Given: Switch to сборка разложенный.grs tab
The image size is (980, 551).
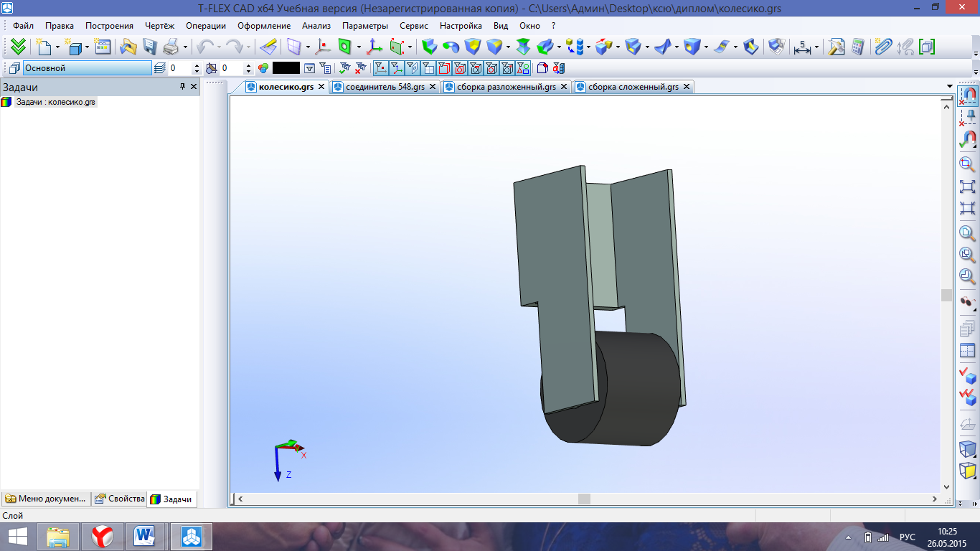Looking at the screenshot, I should coord(507,87).
